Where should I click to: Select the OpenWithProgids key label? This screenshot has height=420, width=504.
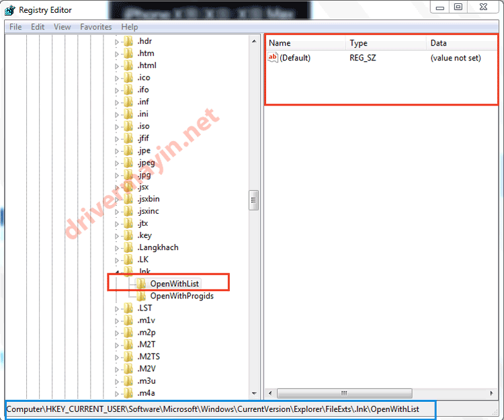(182, 296)
